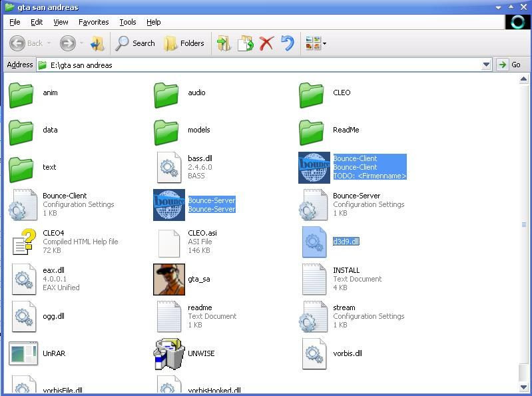The image size is (532, 396).
Task: Click the vertical scrollbar thumb
Action: point(523,224)
